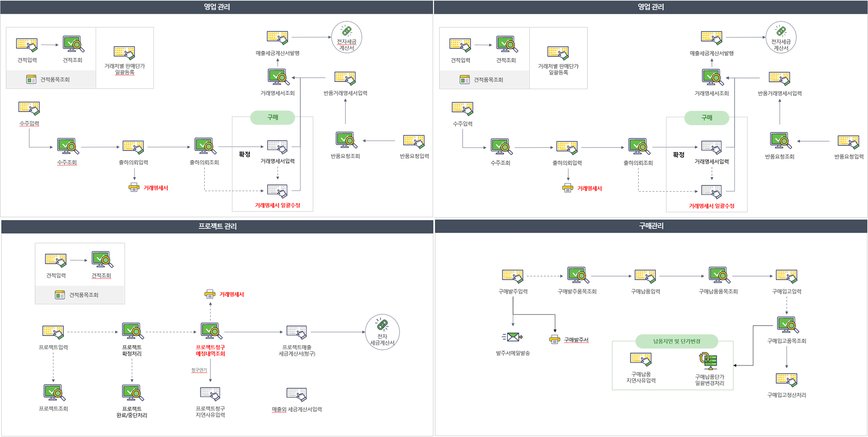Click the green 납품지연 및 단가변경 badge
This screenshot has height=437, width=868.
676,341
